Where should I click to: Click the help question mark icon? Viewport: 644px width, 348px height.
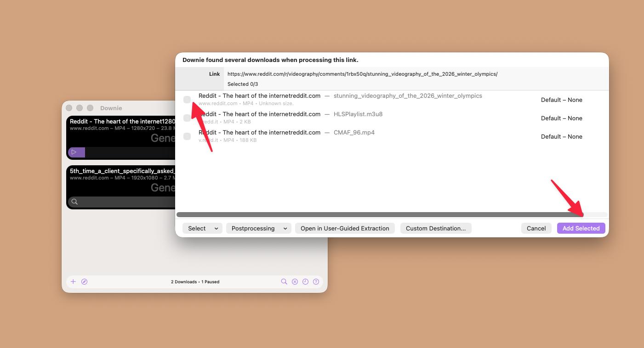click(x=316, y=281)
